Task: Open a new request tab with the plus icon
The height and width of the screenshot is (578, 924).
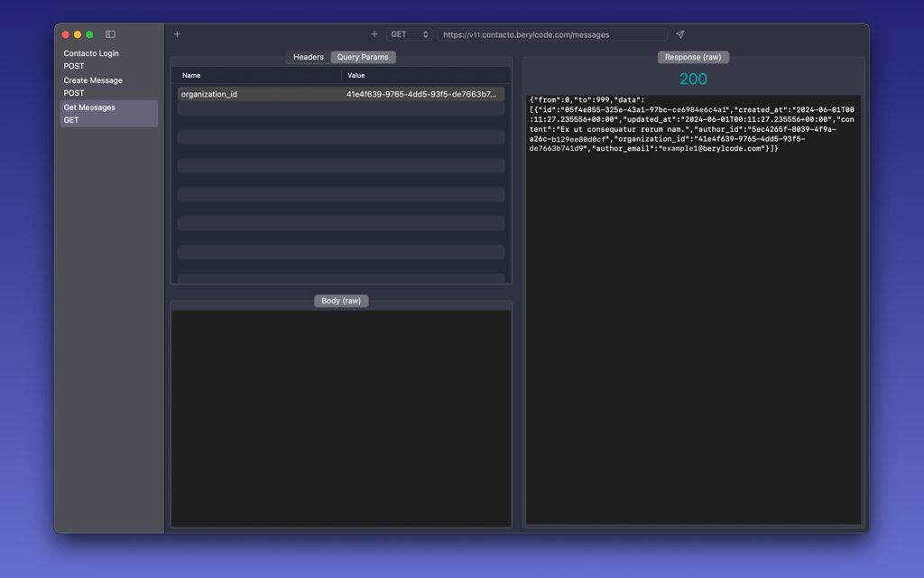Action: point(374,33)
